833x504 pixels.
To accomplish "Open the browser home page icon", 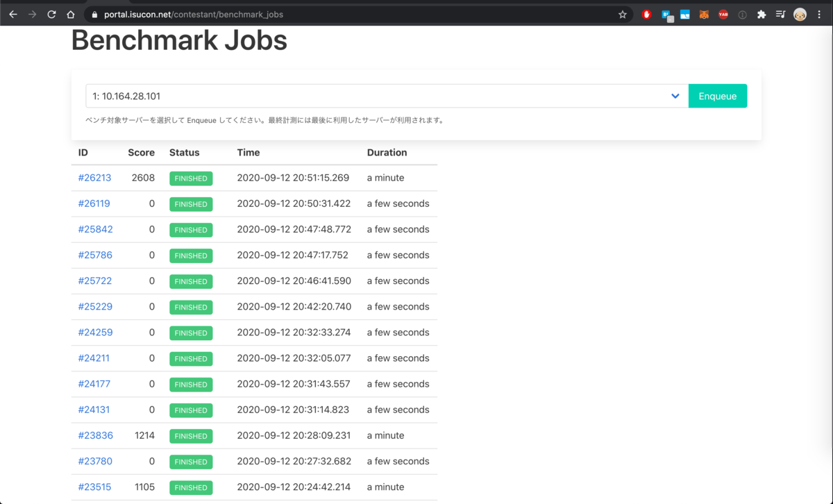I will pos(71,14).
